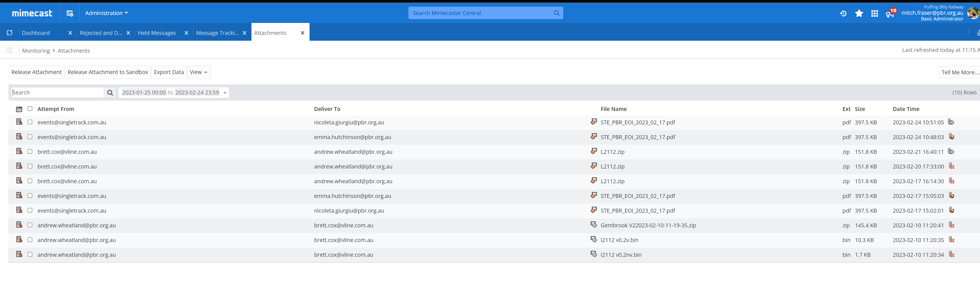
Task: Open the View dropdown button
Action: [x=199, y=72]
